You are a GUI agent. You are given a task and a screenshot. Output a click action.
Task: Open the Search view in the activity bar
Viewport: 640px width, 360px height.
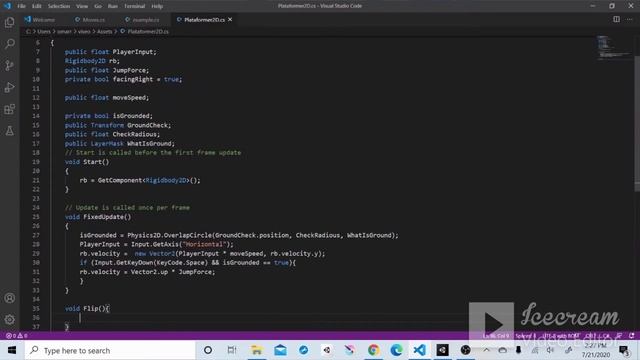[9, 44]
